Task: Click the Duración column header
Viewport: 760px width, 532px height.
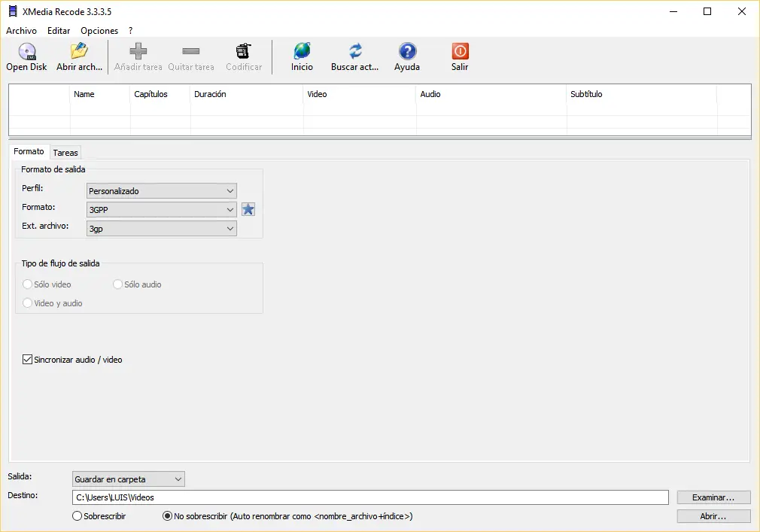Action: 247,94
